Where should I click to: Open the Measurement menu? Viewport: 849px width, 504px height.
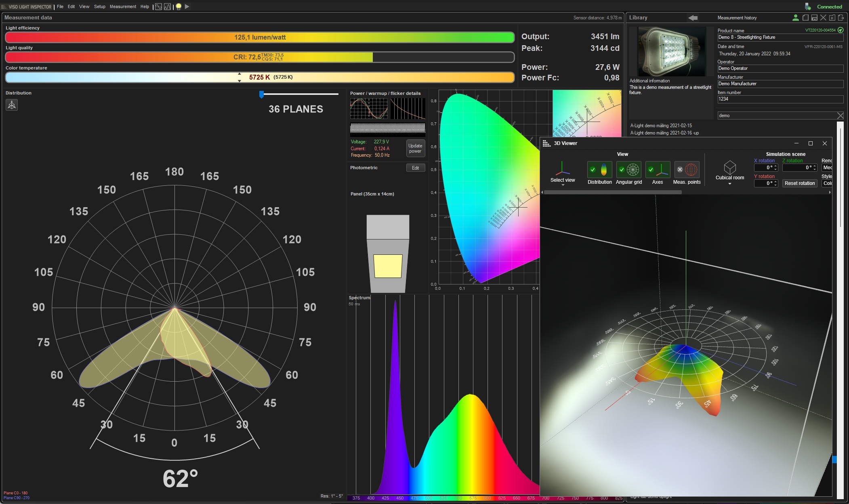click(x=123, y=6)
